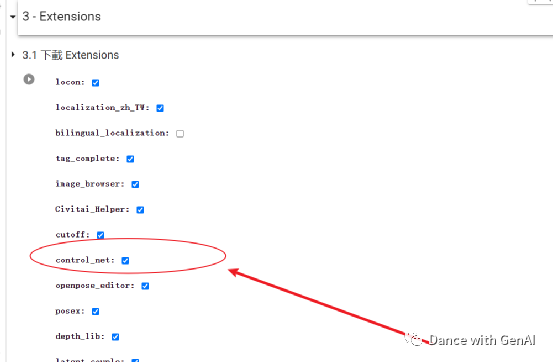
Task: Click the Civitai_Helper label
Action: (x=92, y=209)
